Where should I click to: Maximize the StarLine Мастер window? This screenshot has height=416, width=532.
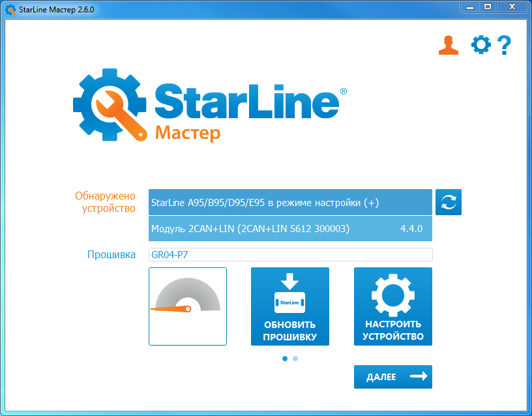coord(487,7)
